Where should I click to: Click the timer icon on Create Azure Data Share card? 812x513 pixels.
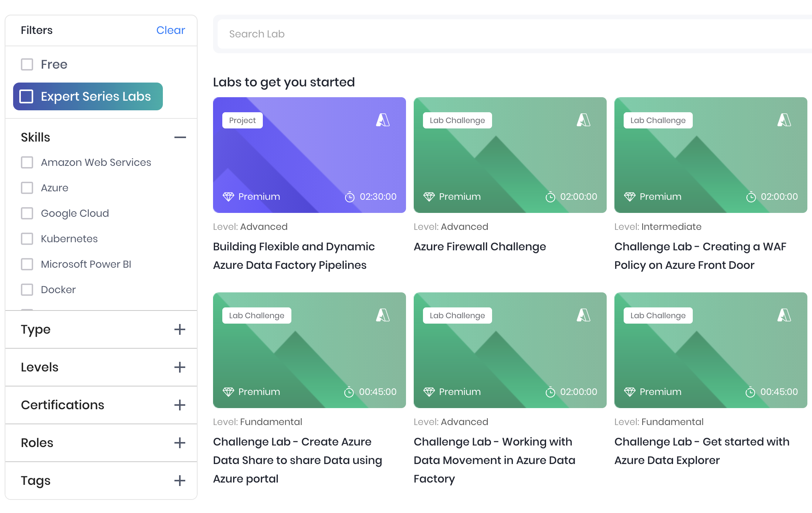349,392
